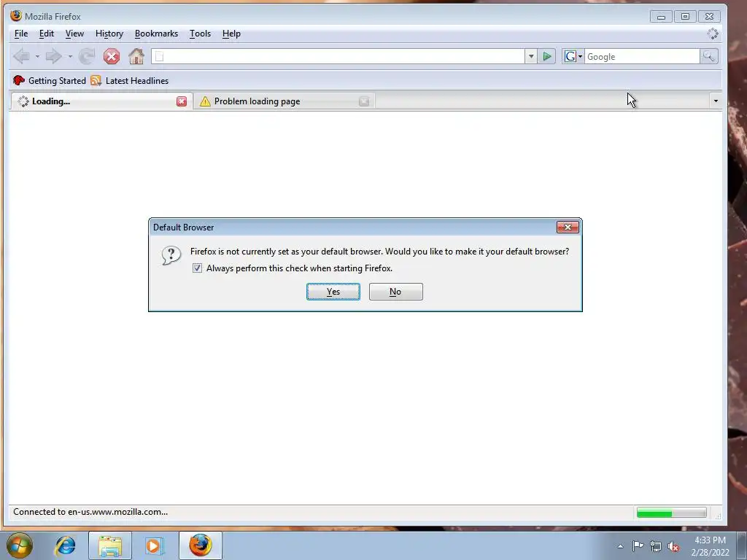Open Windows Explorer from taskbar
This screenshot has width=747, height=560.
tap(110, 545)
